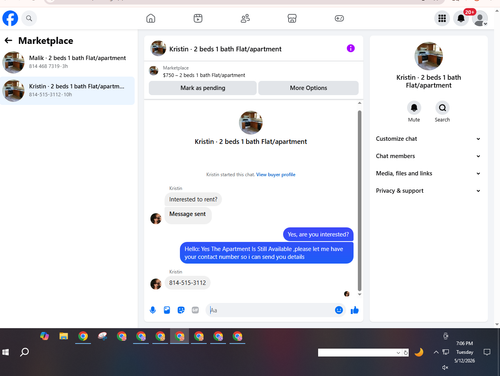Click the muted volume tray icon
The image size is (500, 376).
tap(445, 367)
